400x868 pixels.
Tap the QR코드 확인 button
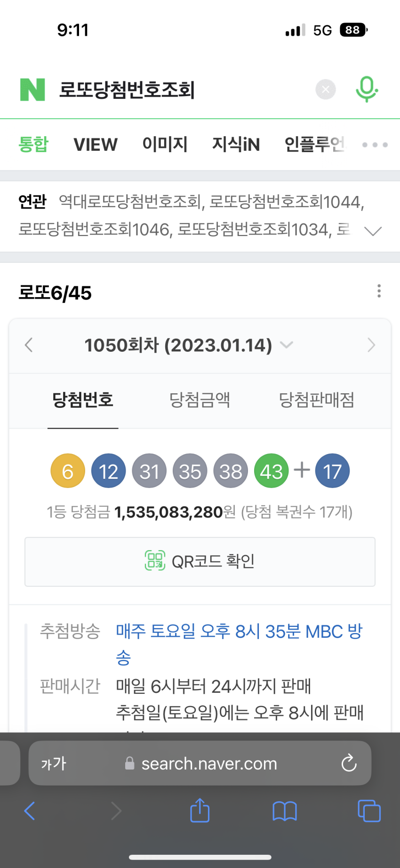(200, 561)
